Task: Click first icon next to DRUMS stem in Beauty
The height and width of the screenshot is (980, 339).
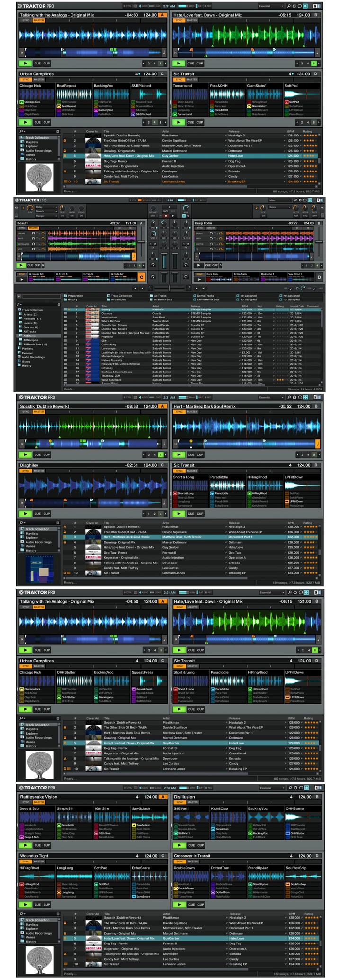Action: click(34, 233)
